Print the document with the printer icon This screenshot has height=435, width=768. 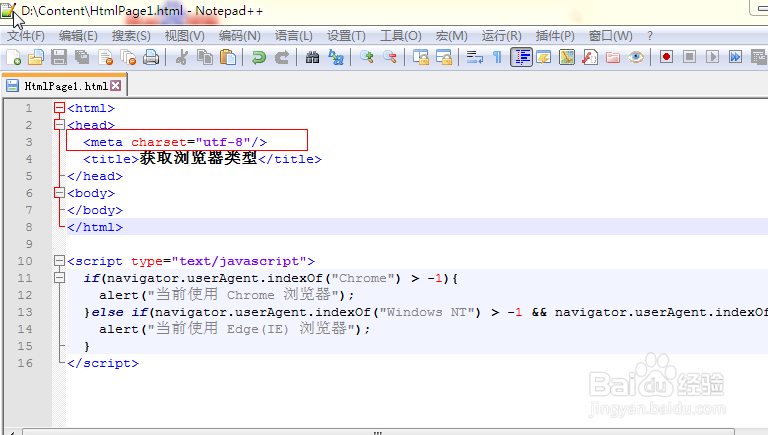151,57
